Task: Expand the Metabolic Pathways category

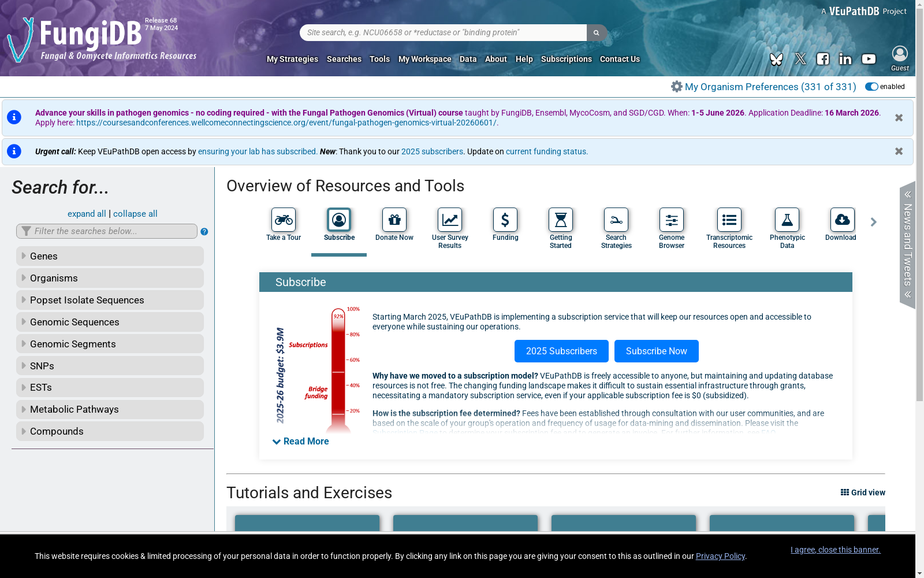Action: click(110, 409)
